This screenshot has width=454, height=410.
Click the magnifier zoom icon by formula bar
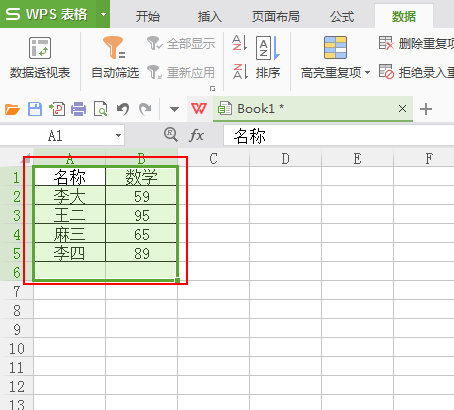tap(171, 135)
